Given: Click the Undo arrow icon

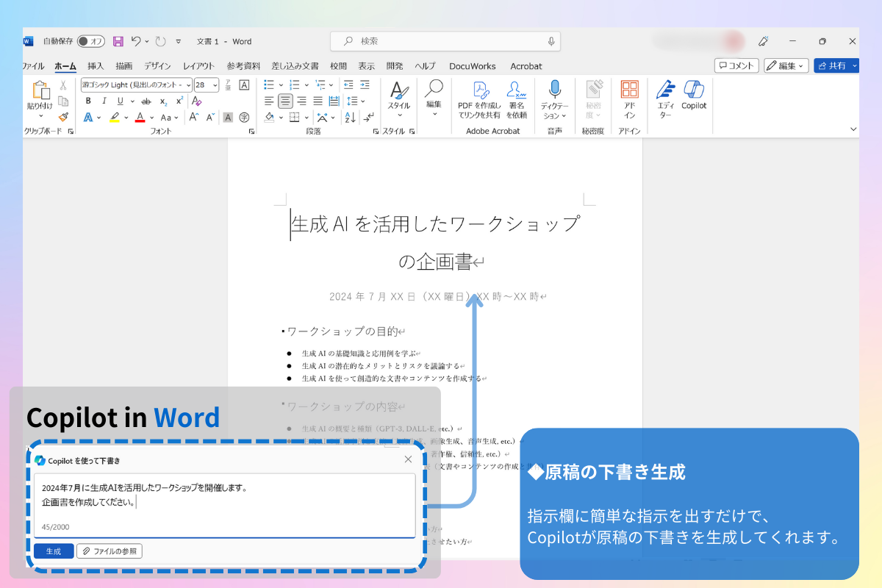Looking at the screenshot, I should (x=136, y=42).
